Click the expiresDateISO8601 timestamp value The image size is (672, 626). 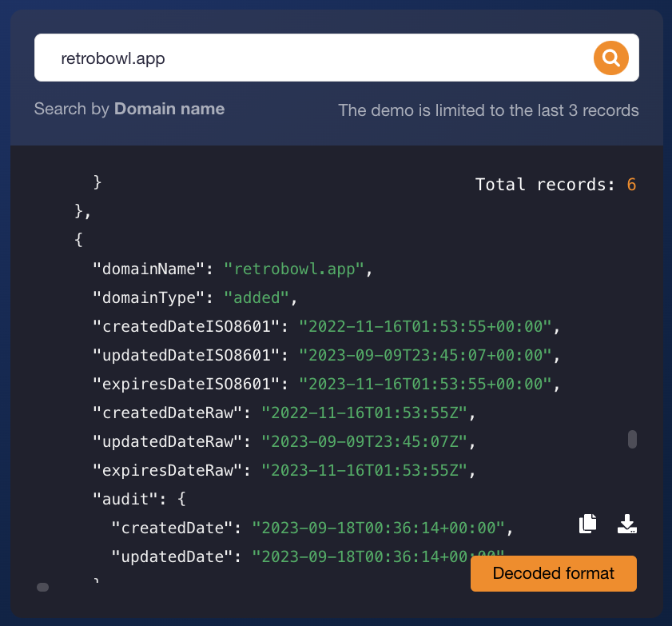point(425,385)
